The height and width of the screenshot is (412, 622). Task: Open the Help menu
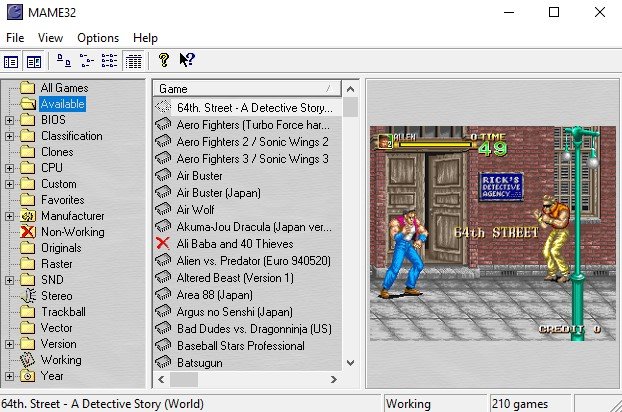[x=145, y=38]
